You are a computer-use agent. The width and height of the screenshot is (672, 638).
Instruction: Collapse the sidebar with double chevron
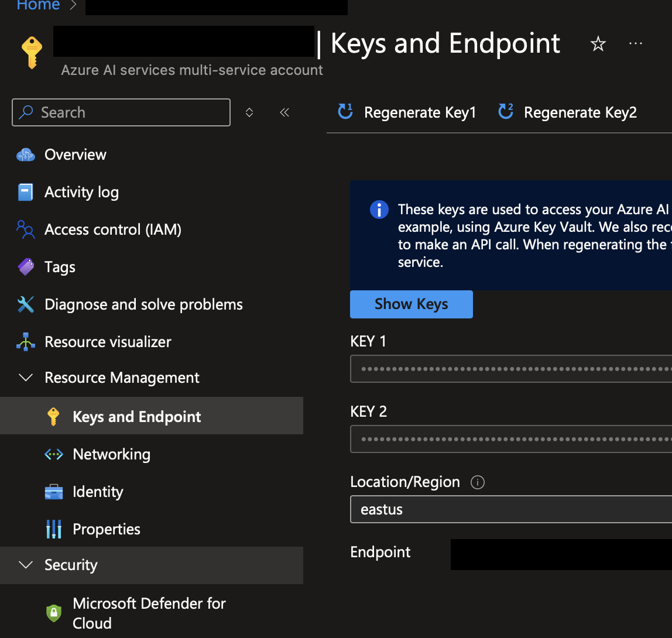click(284, 112)
